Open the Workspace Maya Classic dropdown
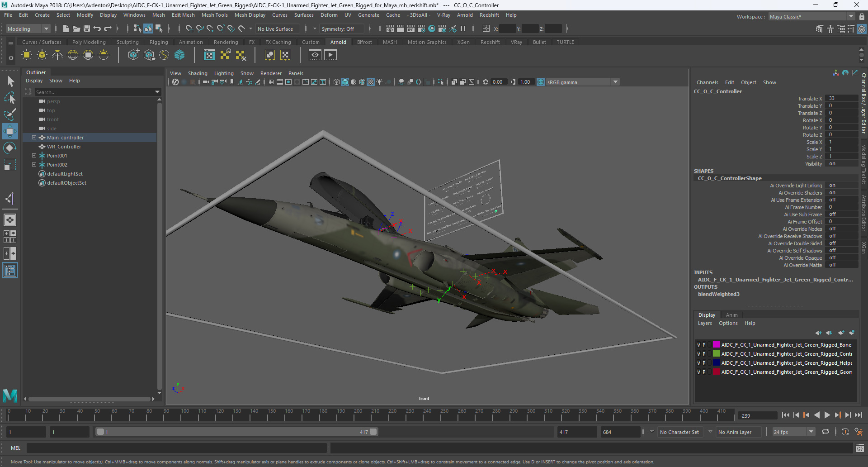Viewport: 868px width, 467px height. tap(811, 16)
